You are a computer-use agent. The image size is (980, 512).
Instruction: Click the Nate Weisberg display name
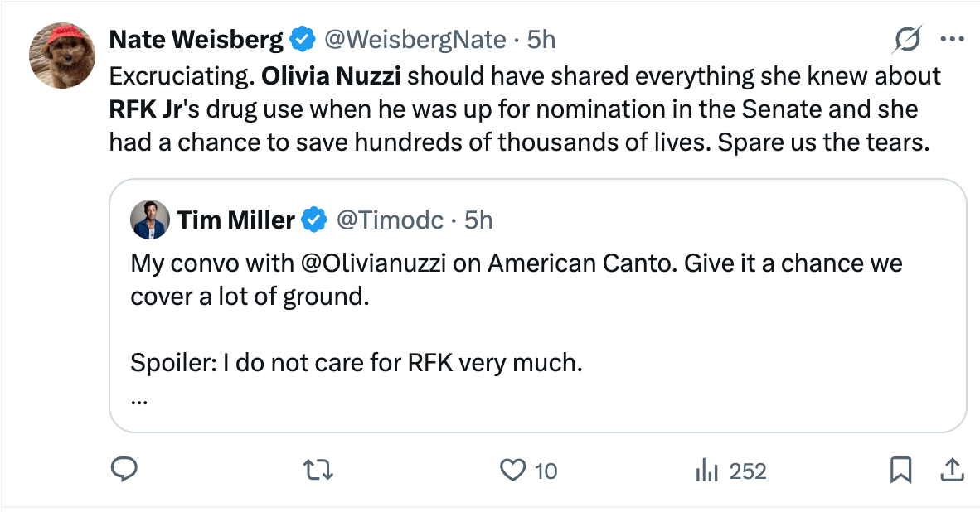(x=196, y=39)
